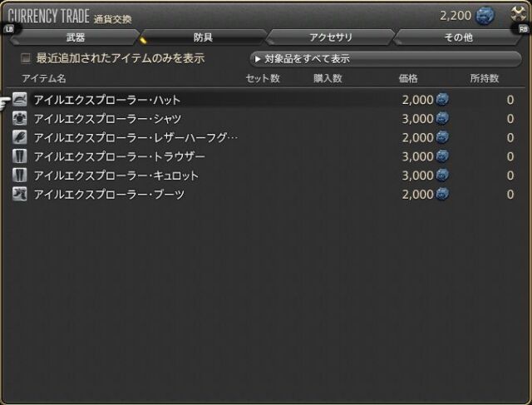The image size is (532, 405).
Task: Click the boots item icon in last row
Action: pyautogui.click(x=20, y=195)
